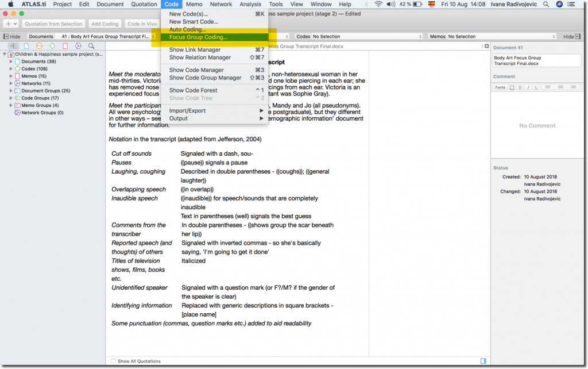Image resolution: width=588 pixels, height=369 pixels.
Task: Open the quotations browser icon in sidebar
Action: 39,46
